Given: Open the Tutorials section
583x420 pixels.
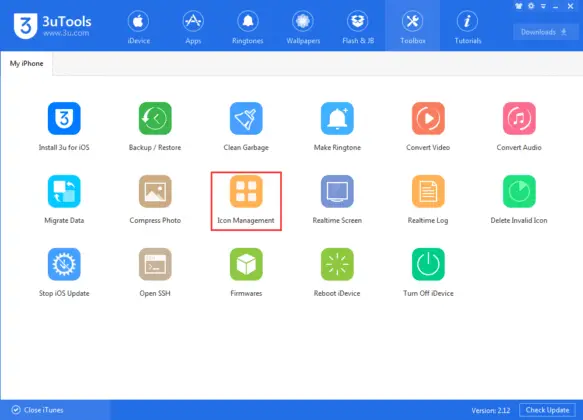Looking at the screenshot, I should tap(467, 27).
